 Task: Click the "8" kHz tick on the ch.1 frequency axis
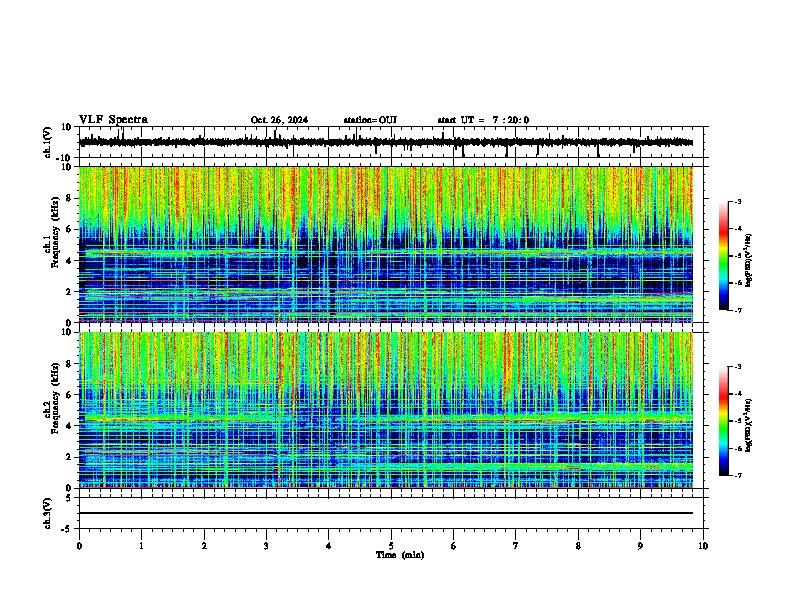70,198
